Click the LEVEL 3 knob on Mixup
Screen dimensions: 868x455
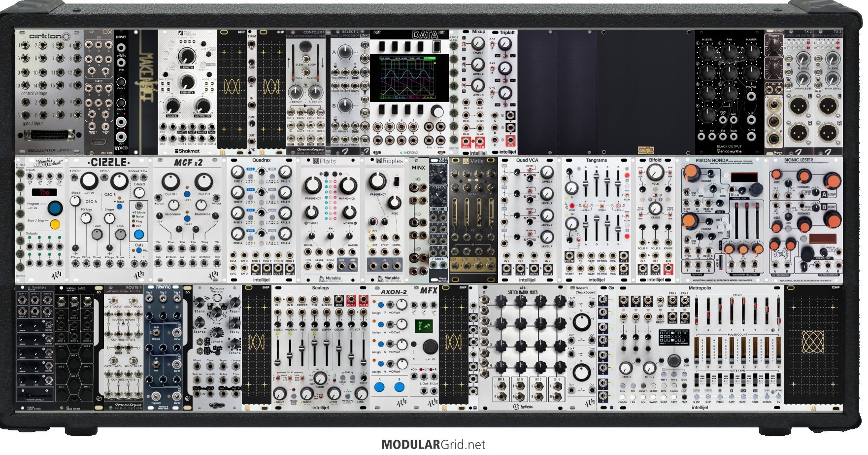[478, 85]
